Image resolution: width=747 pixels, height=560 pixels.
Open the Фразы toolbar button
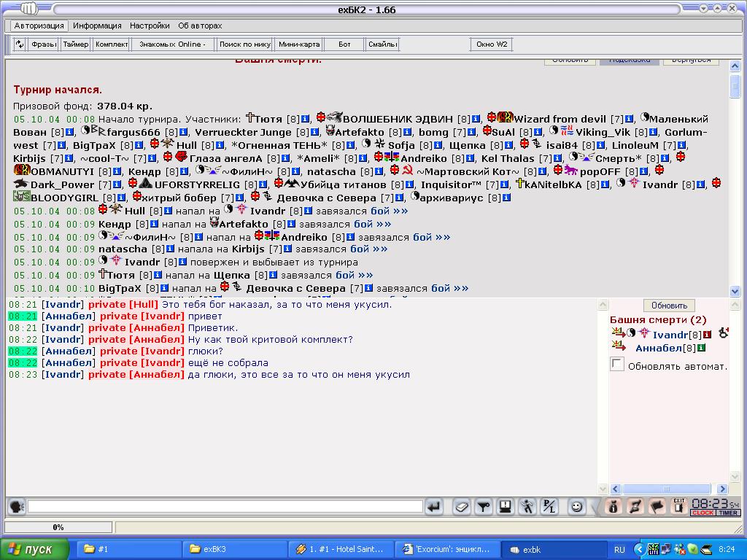pos(43,44)
